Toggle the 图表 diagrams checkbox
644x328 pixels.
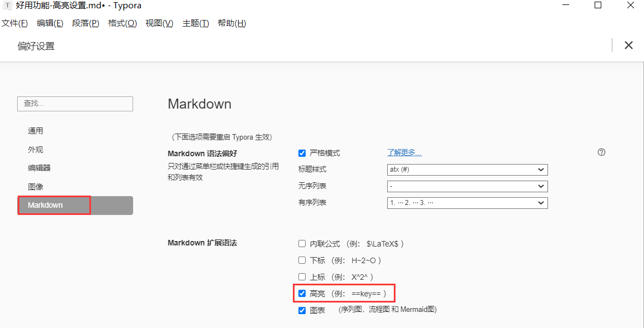click(302, 310)
